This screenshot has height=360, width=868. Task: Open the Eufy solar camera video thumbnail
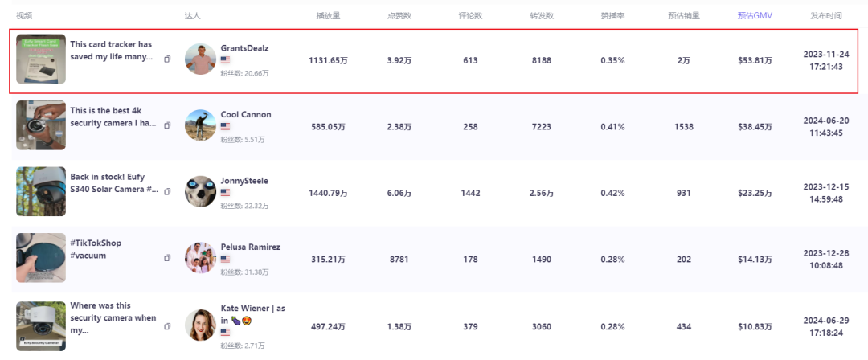(x=41, y=191)
